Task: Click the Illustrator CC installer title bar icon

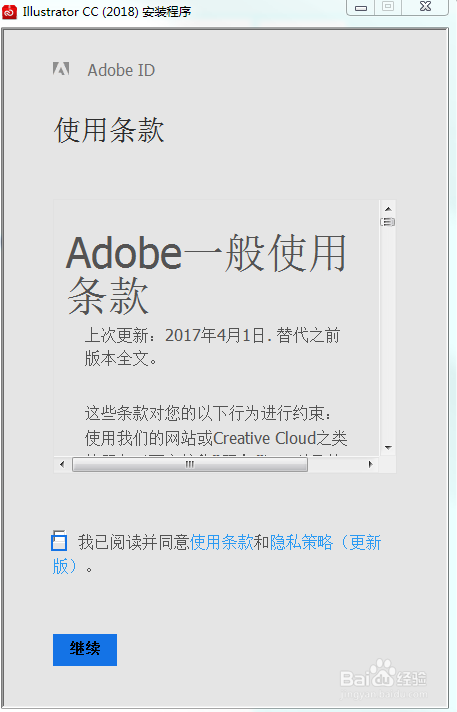Action: (10, 12)
